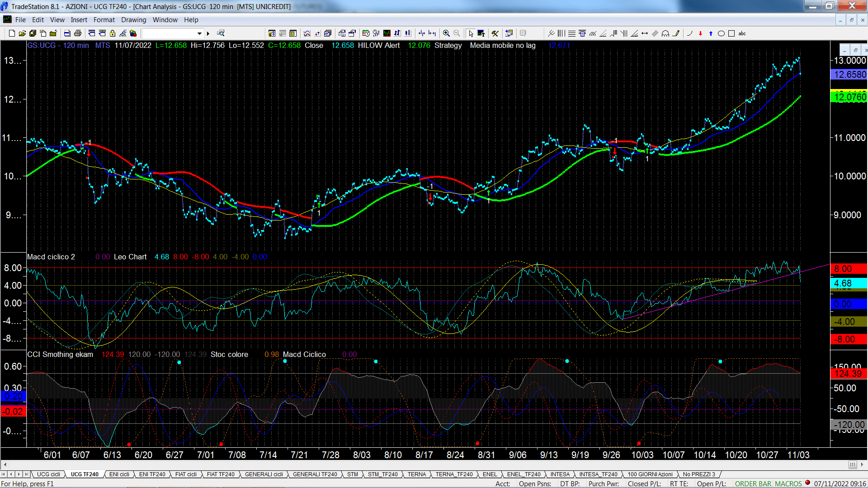The width and height of the screenshot is (868, 488).
Task: Click the clock session icon in toolbar
Action: [x=366, y=33]
